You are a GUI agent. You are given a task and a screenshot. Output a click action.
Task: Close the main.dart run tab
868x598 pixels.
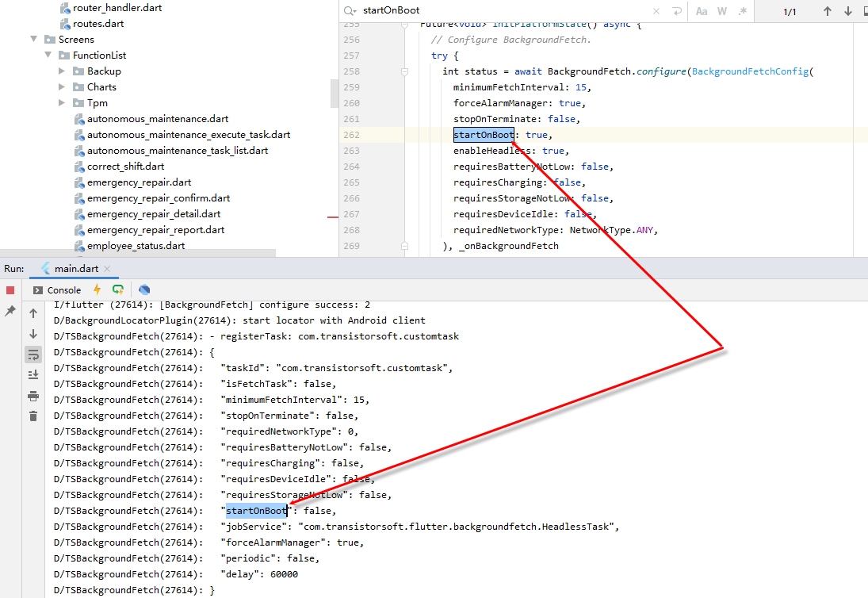(107, 269)
